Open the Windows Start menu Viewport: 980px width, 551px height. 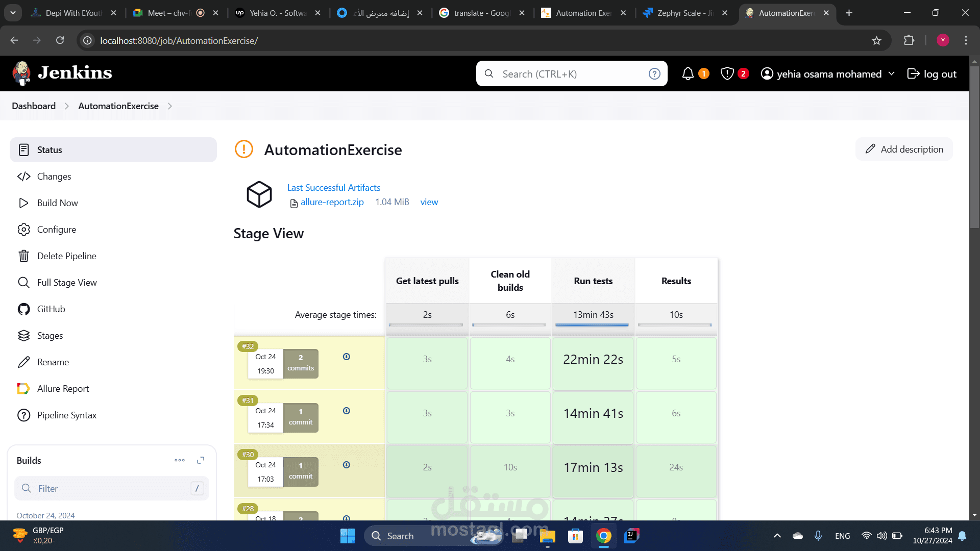click(x=348, y=536)
